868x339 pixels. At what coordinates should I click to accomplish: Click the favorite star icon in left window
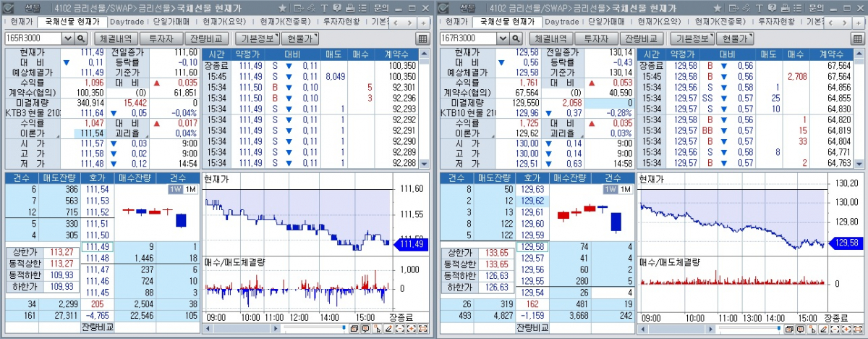point(282,8)
